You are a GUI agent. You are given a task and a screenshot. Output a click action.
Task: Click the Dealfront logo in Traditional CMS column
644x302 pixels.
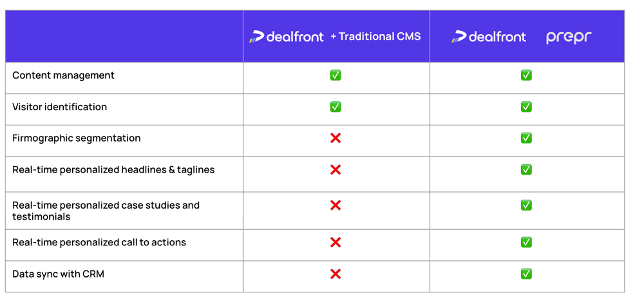pos(287,37)
